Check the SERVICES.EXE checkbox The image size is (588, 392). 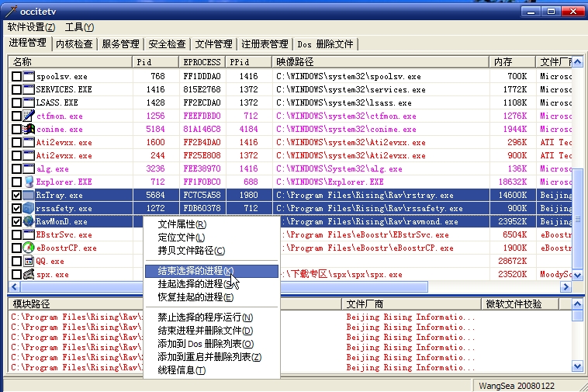(x=16, y=89)
